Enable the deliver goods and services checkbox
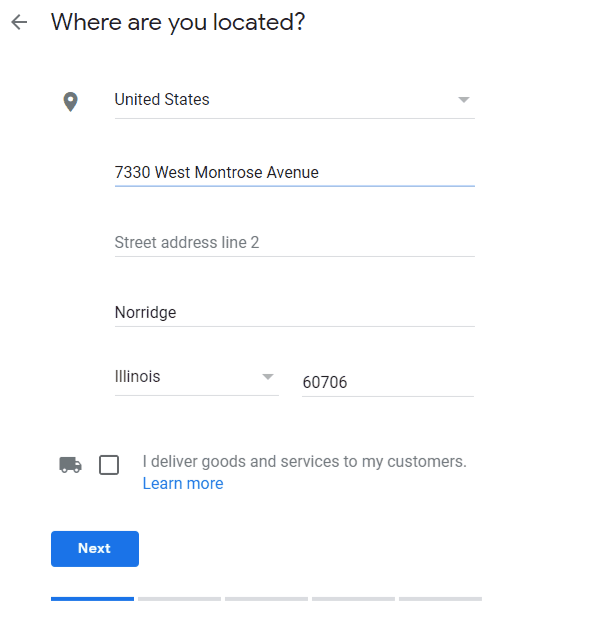The image size is (592, 620). (109, 465)
